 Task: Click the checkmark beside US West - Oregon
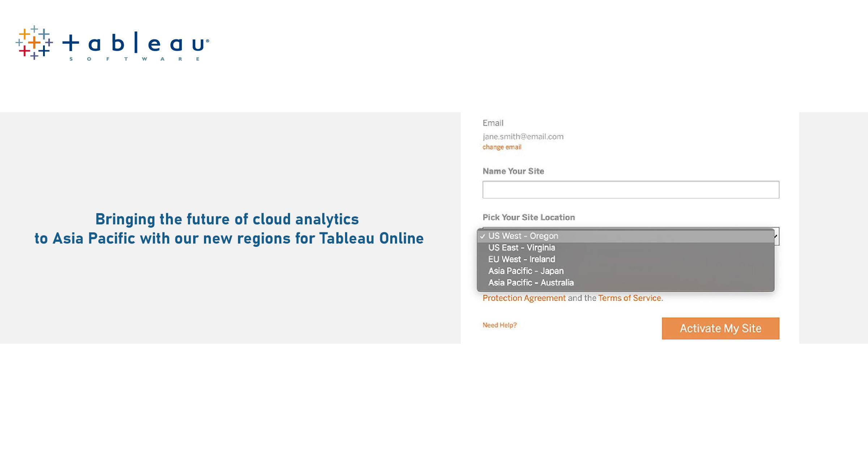pos(482,236)
